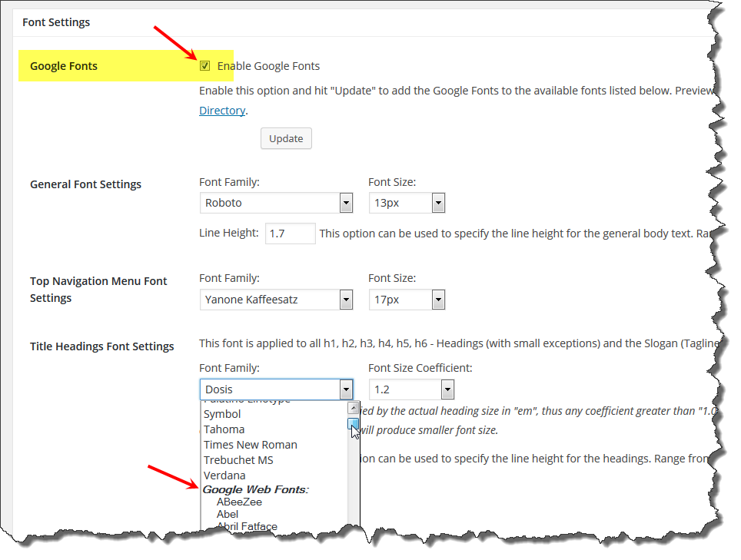This screenshot has height=560, width=741.
Task: Open the Google Fonts Directory link
Action: point(222,111)
